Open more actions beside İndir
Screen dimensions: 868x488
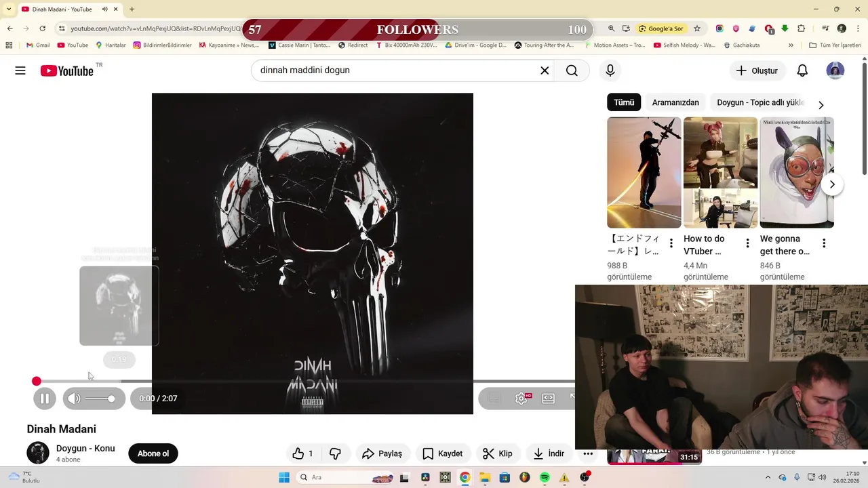tap(588, 453)
